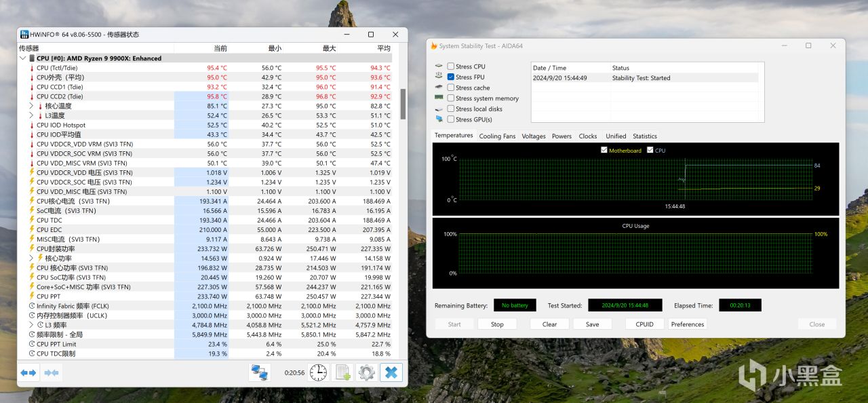The width and height of the screenshot is (868, 403).
Task: Click the monitor icon beside Stress GPU(s)
Action: (439, 119)
